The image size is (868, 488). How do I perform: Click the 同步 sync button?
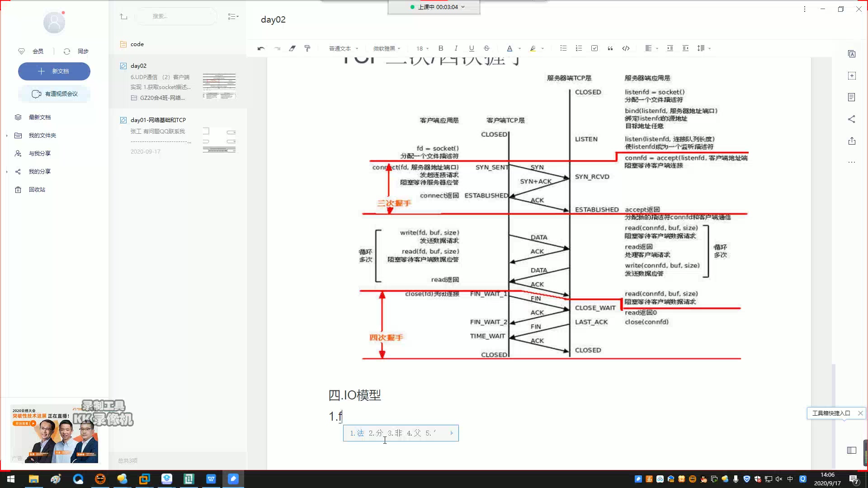click(77, 52)
